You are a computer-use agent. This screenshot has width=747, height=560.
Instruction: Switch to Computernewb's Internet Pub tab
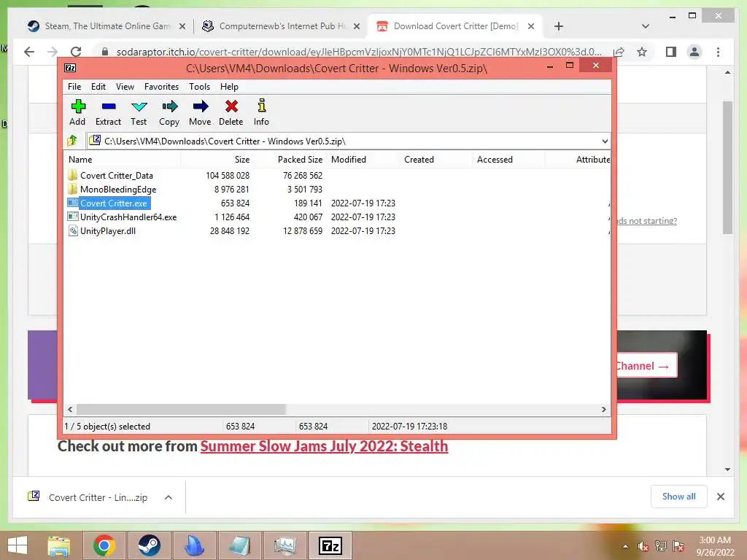[x=281, y=26]
